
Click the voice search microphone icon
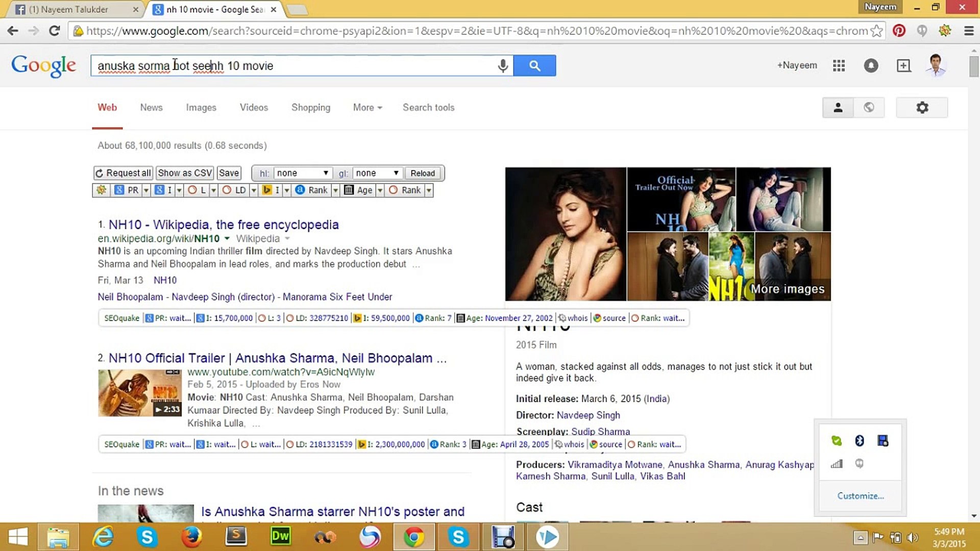coord(503,66)
